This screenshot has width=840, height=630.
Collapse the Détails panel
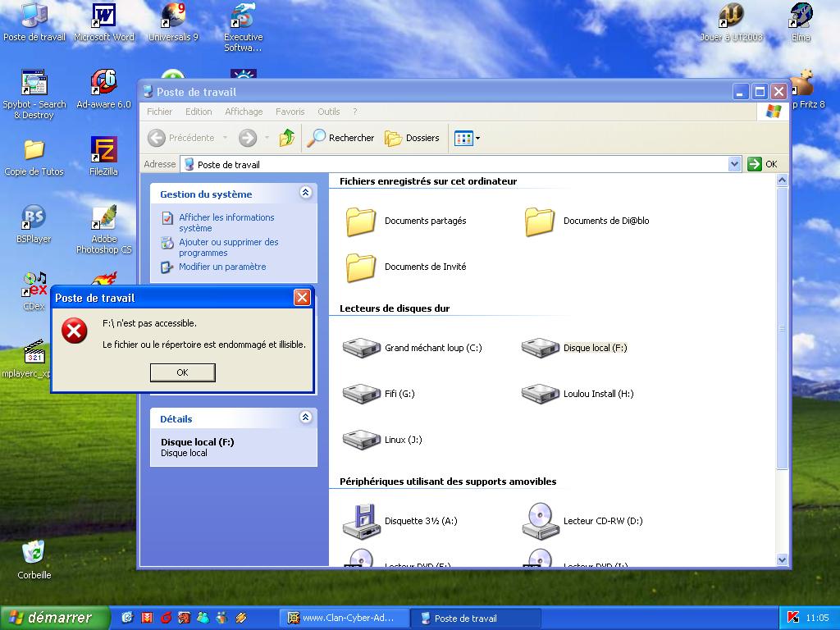(x=305, y=418)
